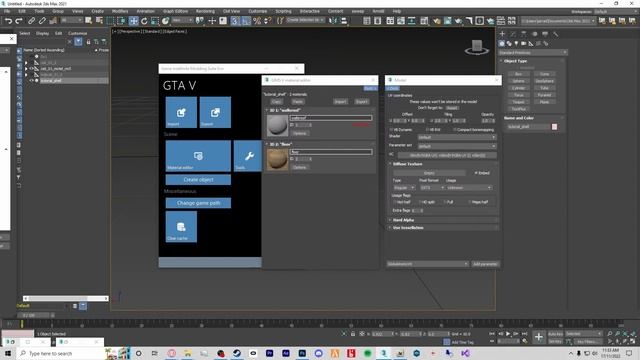640x360 pixels.
Task: Open the Customize menu
Action: point(258,11)
